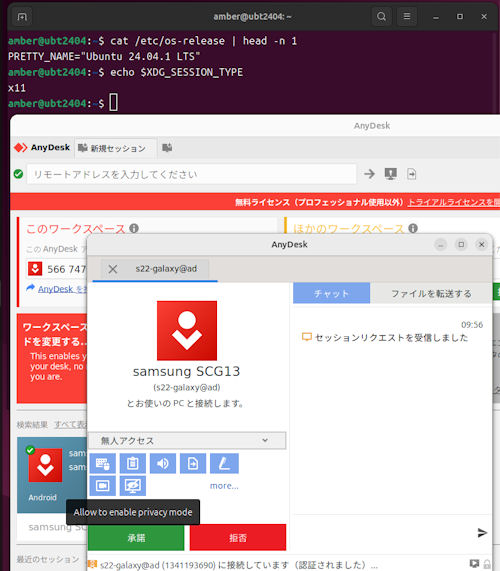Open the 新規セッション tab
Viewport: 500px width, 571px height.
(x=116, y=148)
